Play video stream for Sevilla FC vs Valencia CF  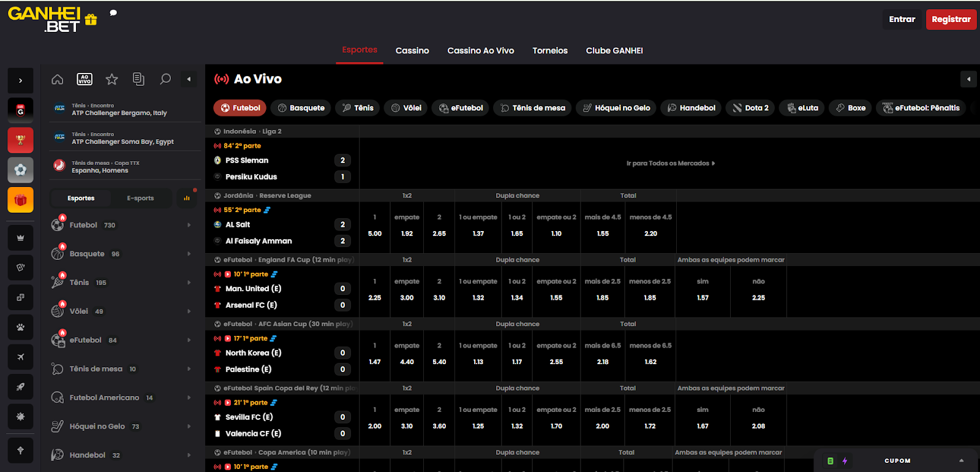228,403
